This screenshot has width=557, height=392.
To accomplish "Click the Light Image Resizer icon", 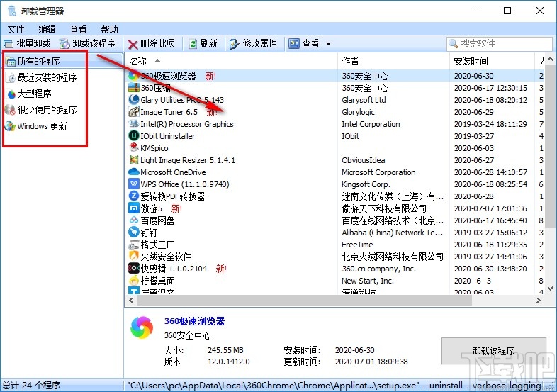I will point(134,160).
